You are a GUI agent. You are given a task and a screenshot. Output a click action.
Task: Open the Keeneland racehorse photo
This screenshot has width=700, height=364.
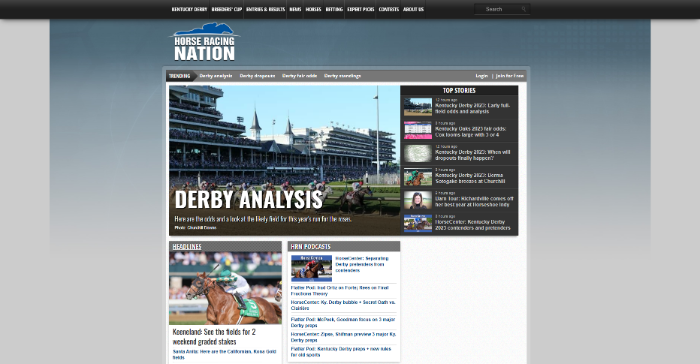tap(225, 288)
